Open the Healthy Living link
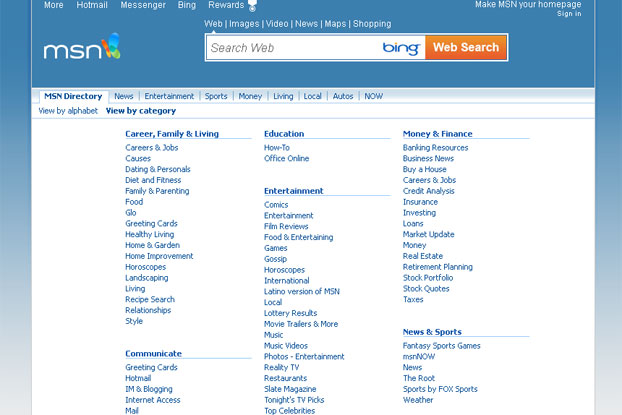622x415 pixels. pos(150,234)
